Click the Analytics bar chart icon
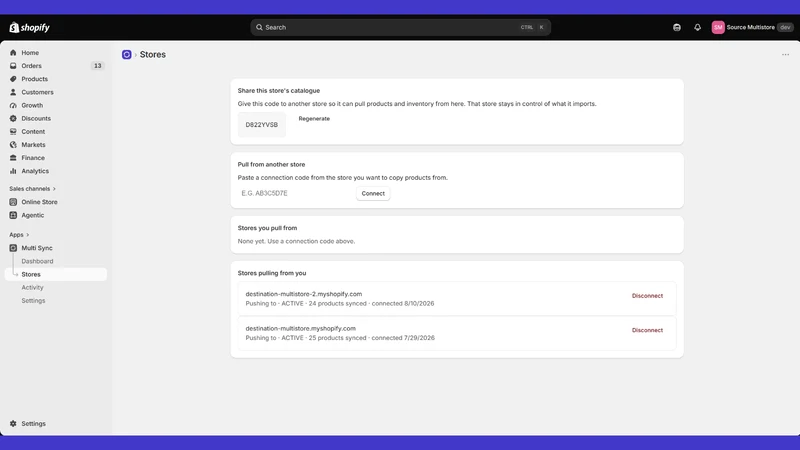800x450 pixels. pos(13,171)
